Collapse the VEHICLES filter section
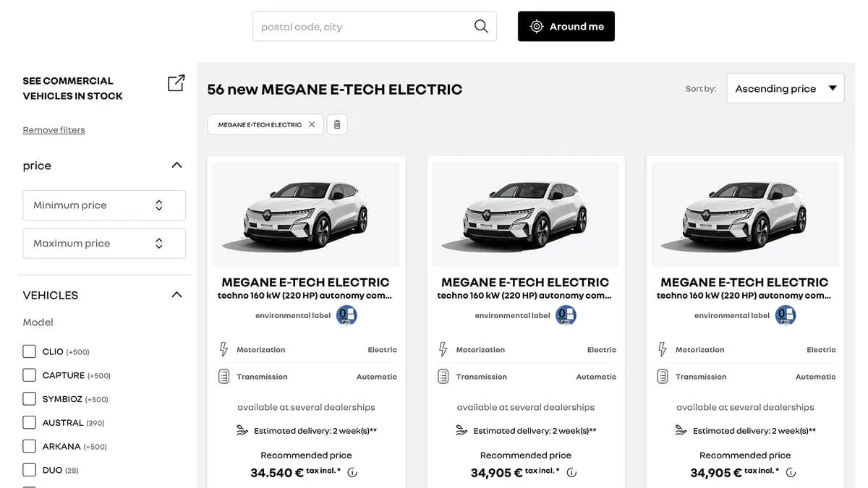This screenshot has width=868, height=488. (176, 294)
